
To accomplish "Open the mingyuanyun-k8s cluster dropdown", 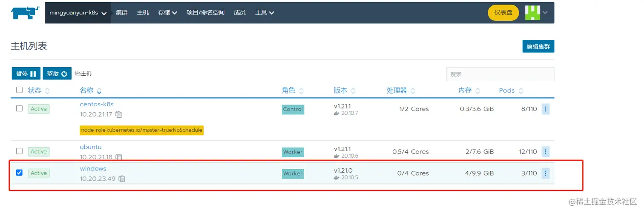I will 78,13.
